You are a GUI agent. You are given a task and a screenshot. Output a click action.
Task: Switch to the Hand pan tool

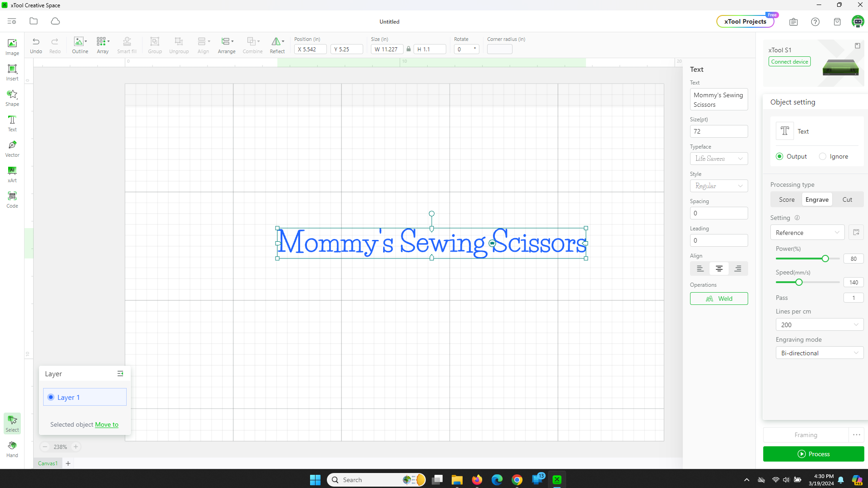12,449
